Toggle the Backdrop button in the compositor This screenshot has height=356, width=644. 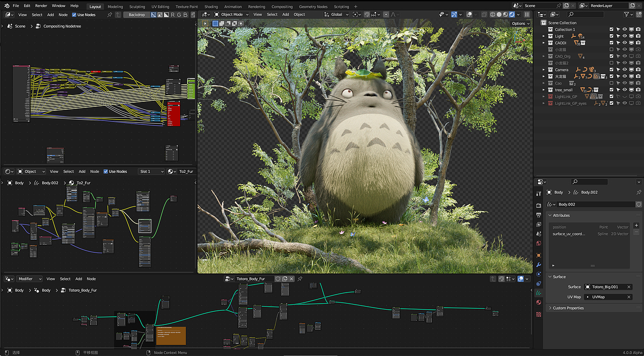(137, 15)
